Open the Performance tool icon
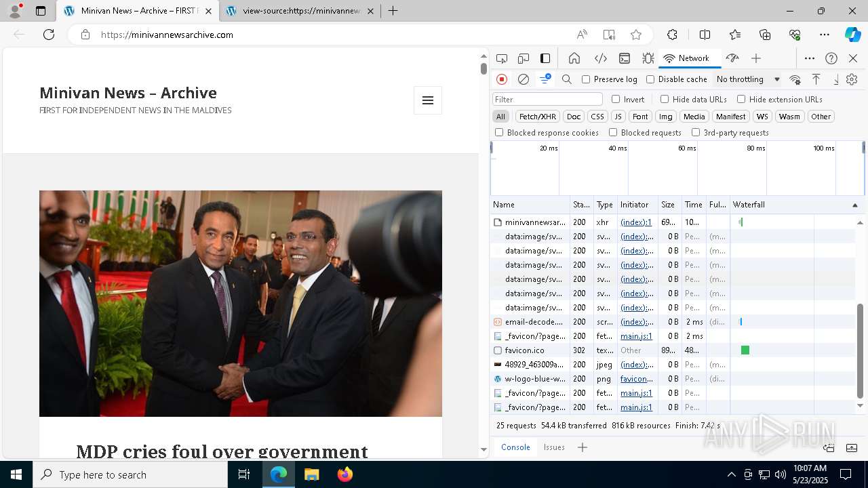 732,58
